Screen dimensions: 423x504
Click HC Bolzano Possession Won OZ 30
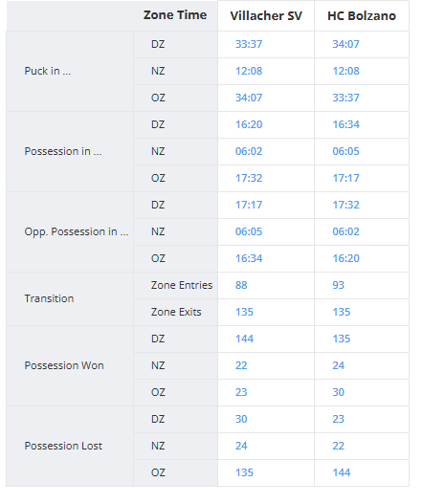click(x=339, y=392)
